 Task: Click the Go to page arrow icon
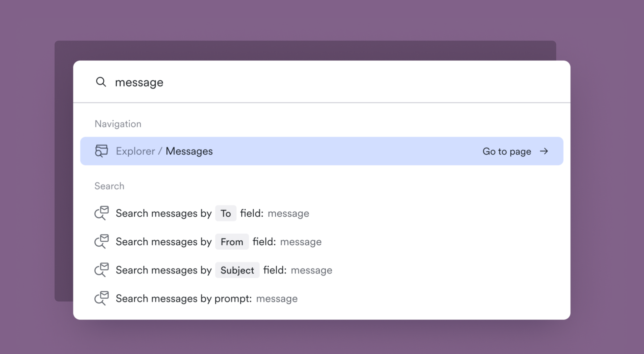(544, 151)
